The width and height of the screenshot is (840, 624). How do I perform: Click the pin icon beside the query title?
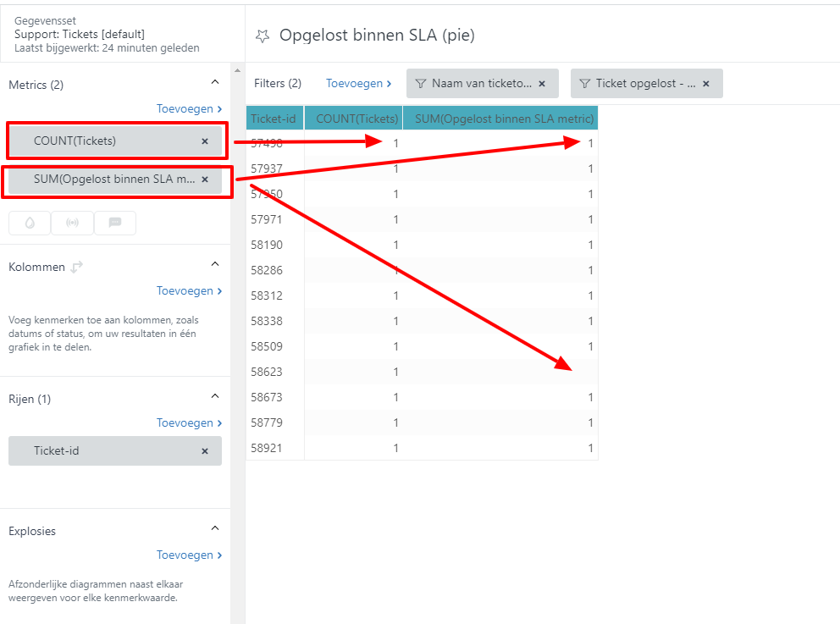pos(263,36)
